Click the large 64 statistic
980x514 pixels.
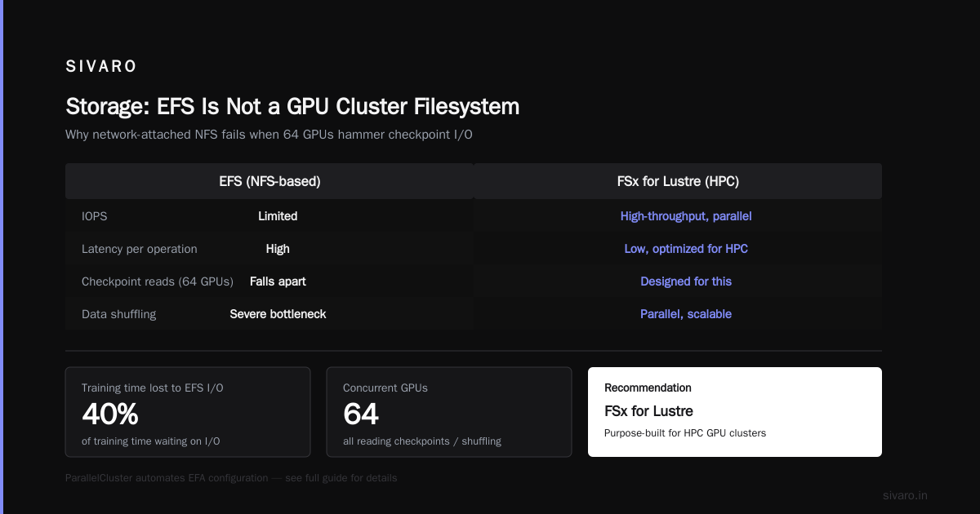click(361, 414)
